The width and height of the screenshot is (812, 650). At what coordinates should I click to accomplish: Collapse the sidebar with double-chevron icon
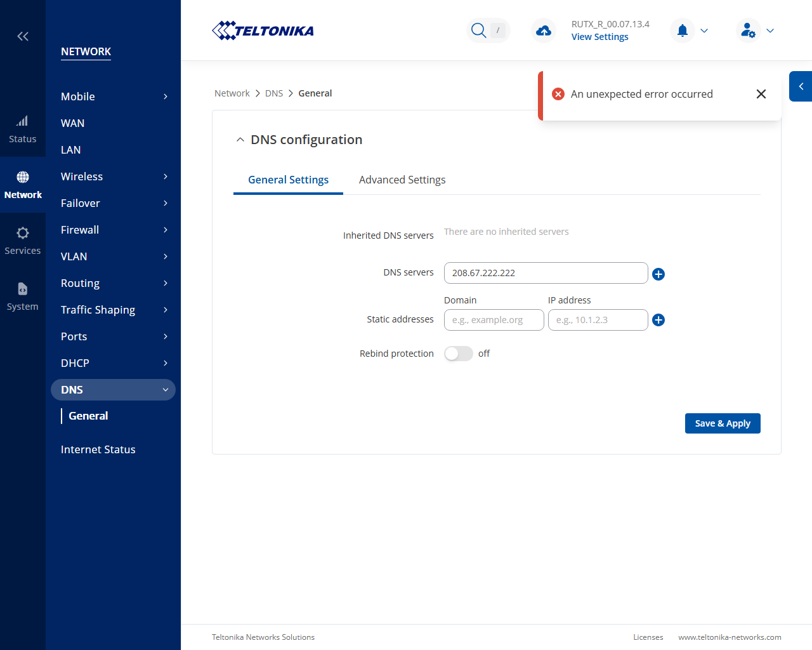(23, 36)
